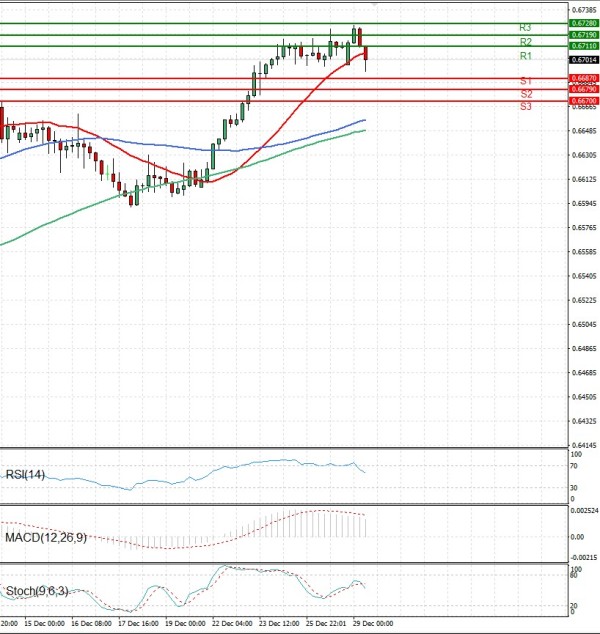
Task: Select the 0.66700 red price tag
Action: pos(583,101)
